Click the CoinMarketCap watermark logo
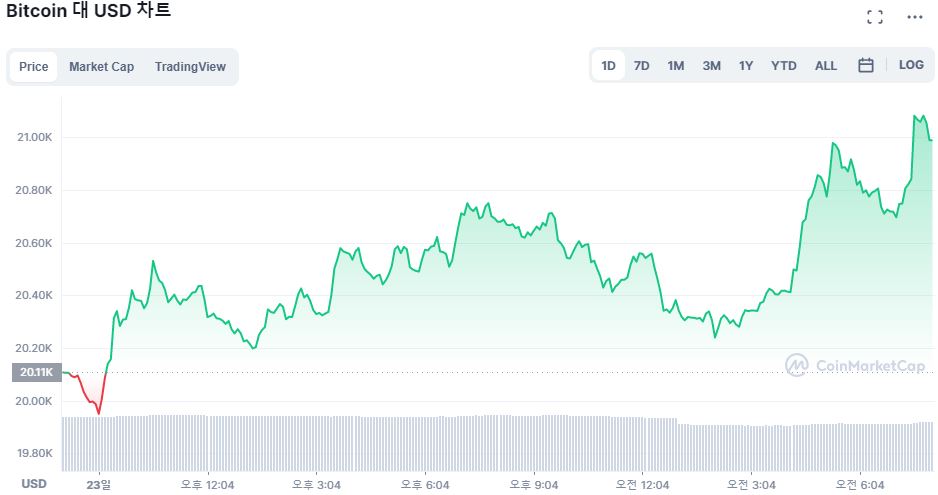 click(x=855, y=366)
